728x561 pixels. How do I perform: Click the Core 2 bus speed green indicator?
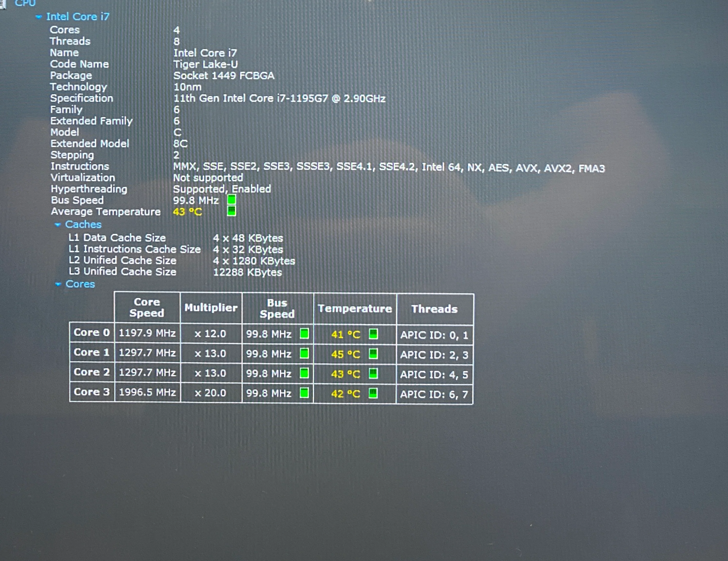pos(304,373)
